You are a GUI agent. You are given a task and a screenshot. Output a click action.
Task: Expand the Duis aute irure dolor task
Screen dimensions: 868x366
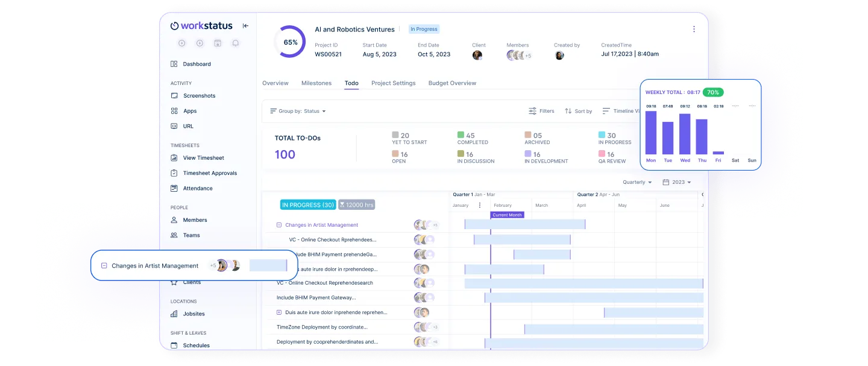click(x=278, y=312)
